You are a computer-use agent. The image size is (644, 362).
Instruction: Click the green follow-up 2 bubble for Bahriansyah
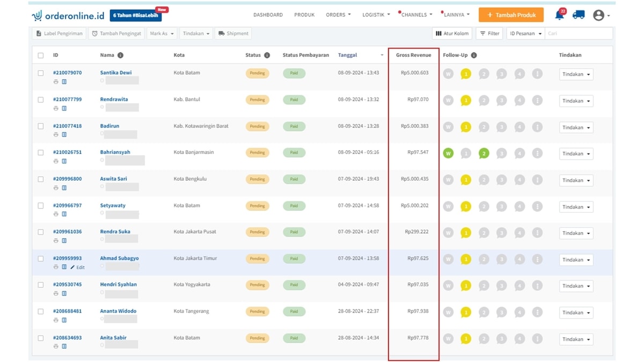[484, 153]
